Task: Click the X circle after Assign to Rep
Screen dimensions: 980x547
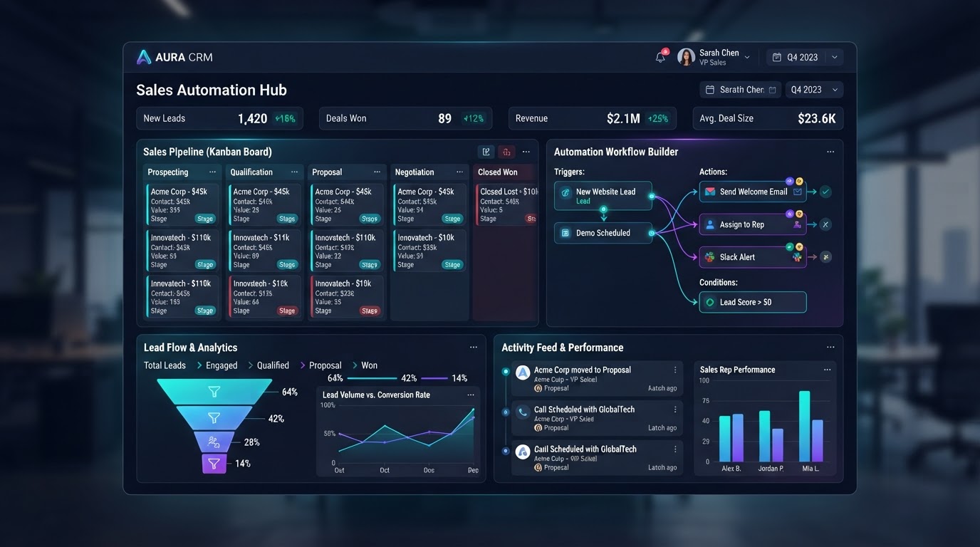Action: point(825,224)
